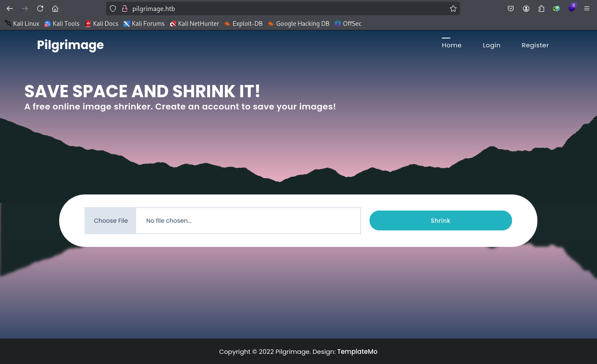Open the extensions puzzle icon

click(x=541, y=8)
